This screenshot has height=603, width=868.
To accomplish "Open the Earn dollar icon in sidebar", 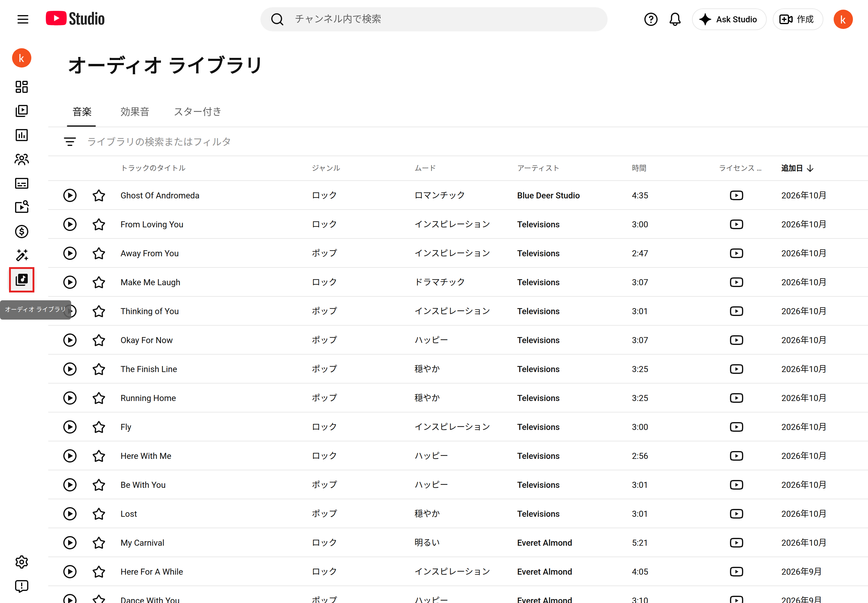I will [x=21, y=231].
